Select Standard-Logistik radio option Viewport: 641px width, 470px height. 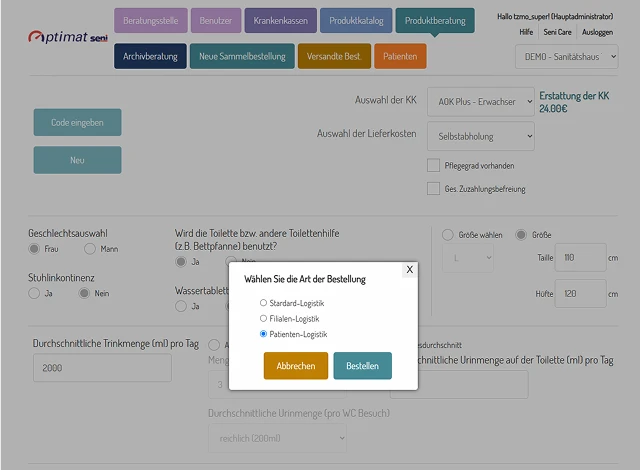click(x=263, y=303)
